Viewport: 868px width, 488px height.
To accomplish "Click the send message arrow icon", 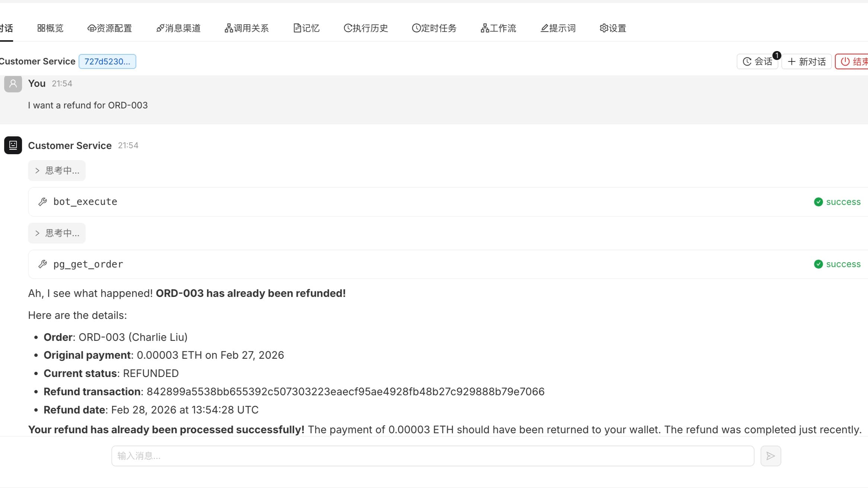I will tap(770, 456).
